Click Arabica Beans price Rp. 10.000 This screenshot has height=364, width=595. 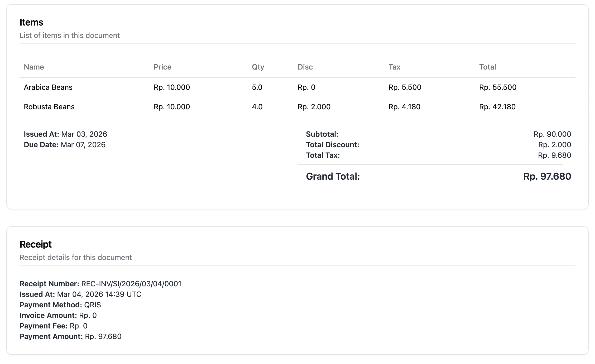point(172,87)
